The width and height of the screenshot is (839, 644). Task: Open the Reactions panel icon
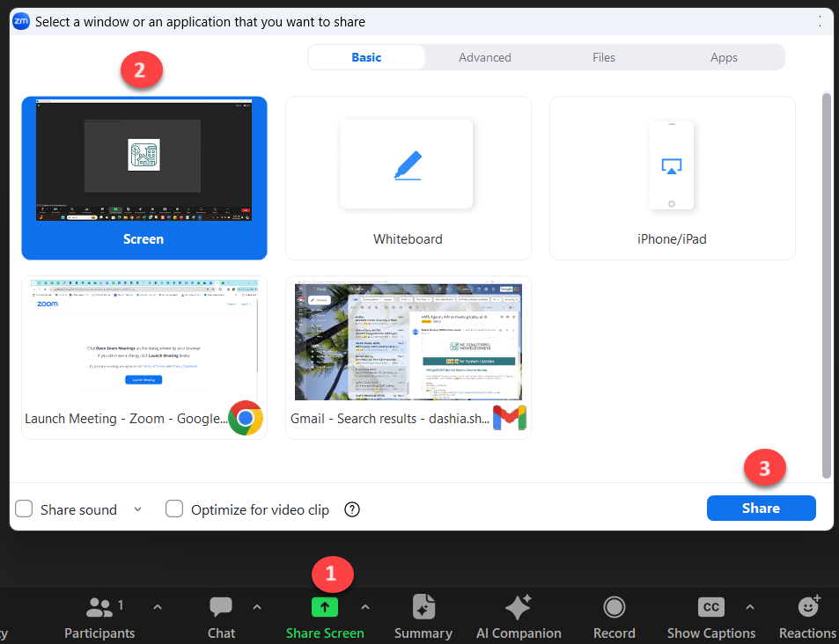[x=807, y=606]
